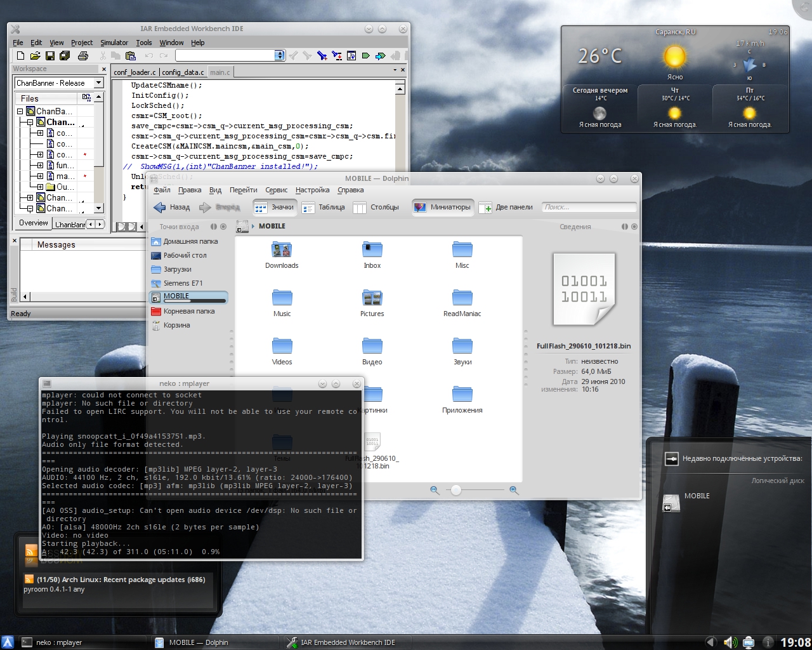
Task: Click the green Make icon in IAR toolbar
Action: (365, 56)
